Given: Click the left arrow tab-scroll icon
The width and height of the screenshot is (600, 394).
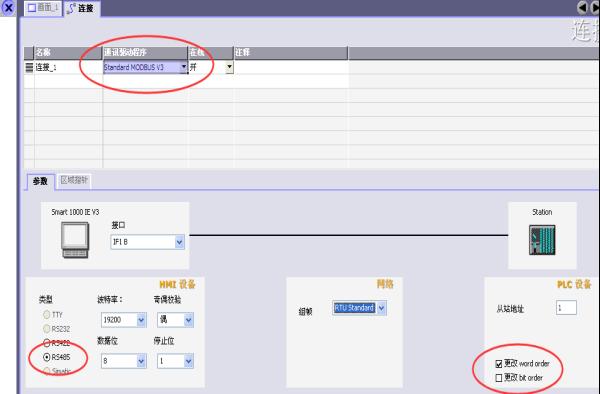Looking at the screenshot, I should pyautogui.click(x=582, y=7).
